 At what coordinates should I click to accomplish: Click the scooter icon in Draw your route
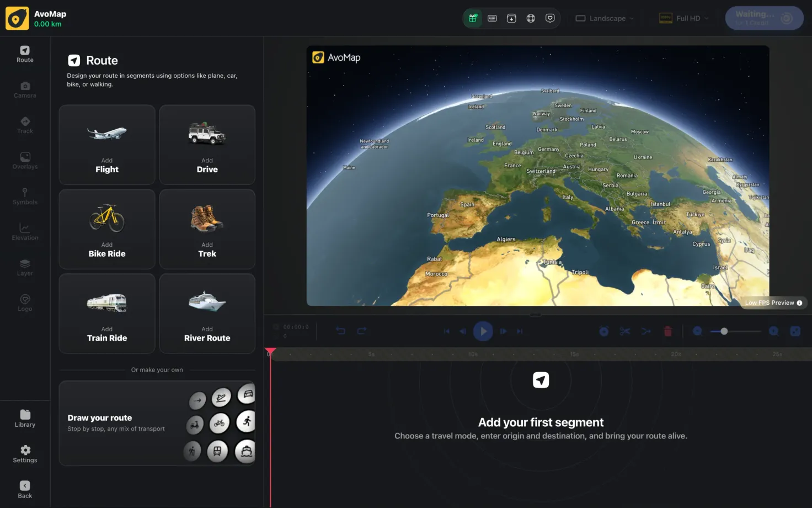[195, 425]
